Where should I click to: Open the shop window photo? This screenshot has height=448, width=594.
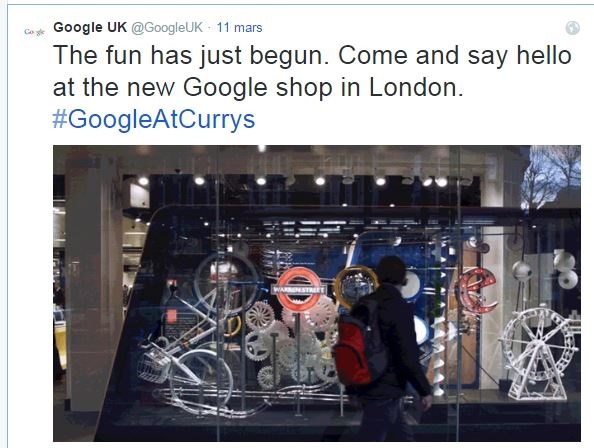[x=317, y=293]
